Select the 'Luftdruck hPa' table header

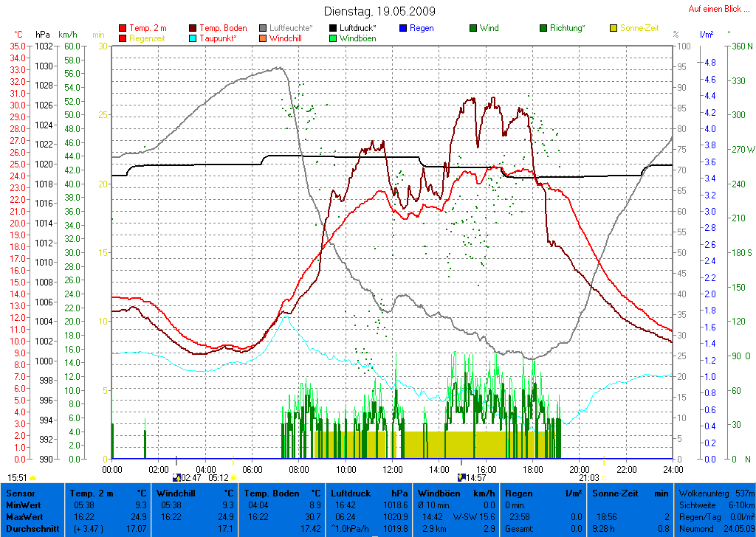click(369, 493)
